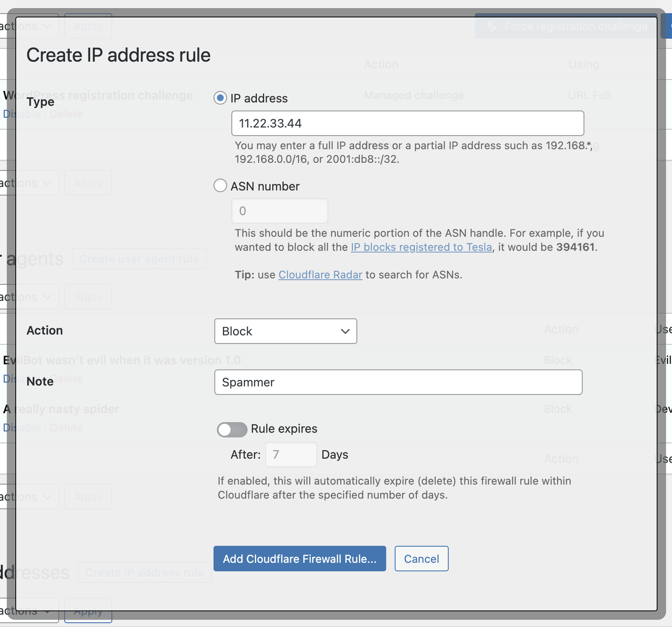This screenshot has width=672, height=627.
Task: Click the IP address field containing 11.22.33.44
Action: [x=407, y=123]
